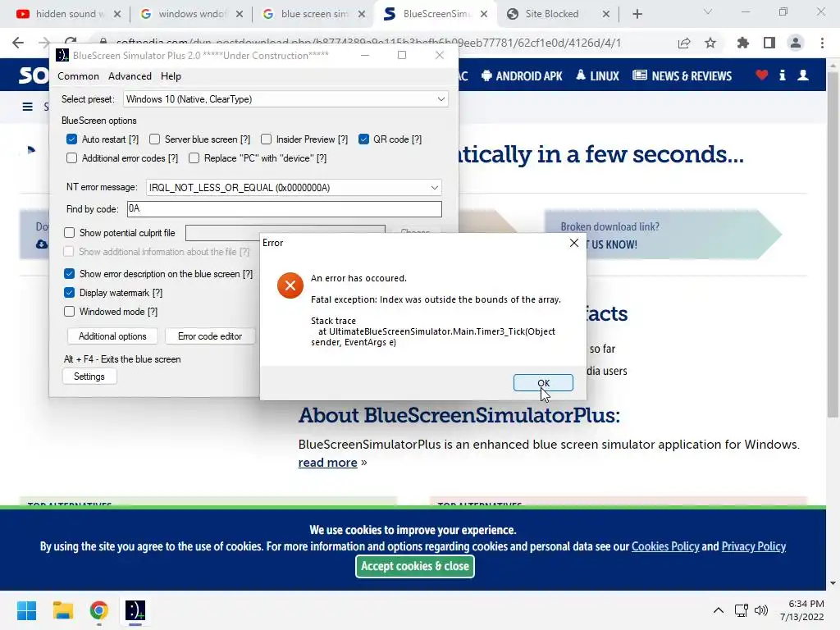This screenshot has height=630, width=840.
Task: Toggle Show error description on blue screen
Action: click(69, 274)
